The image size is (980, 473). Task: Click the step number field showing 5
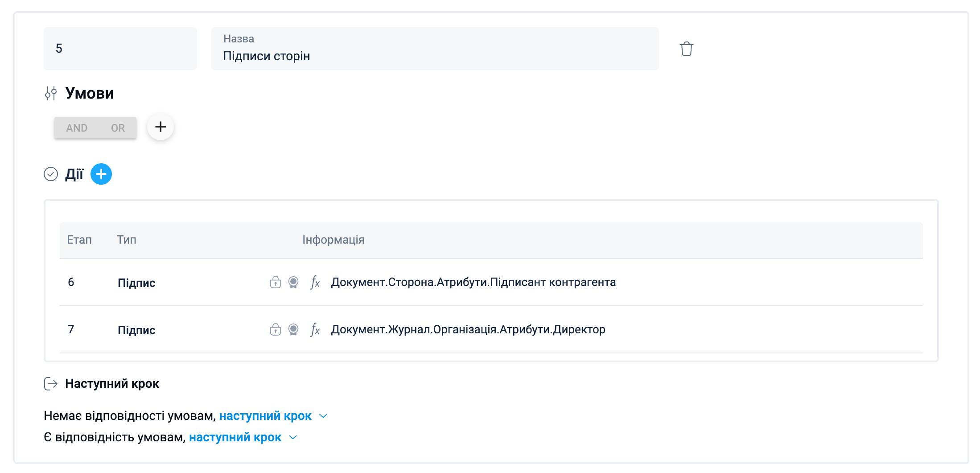tap(120, 49)
